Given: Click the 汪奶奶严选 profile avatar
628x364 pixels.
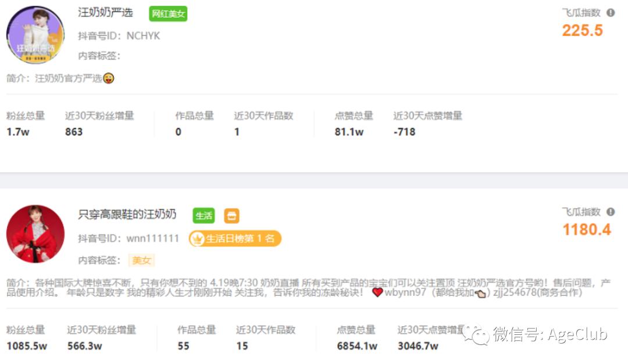Looking at the screenshot, I should point(35,35).
